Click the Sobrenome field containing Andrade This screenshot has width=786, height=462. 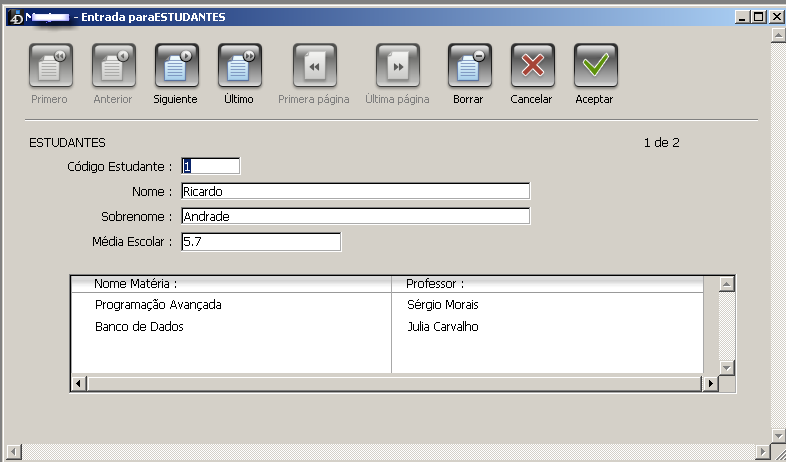coord(354,216)
